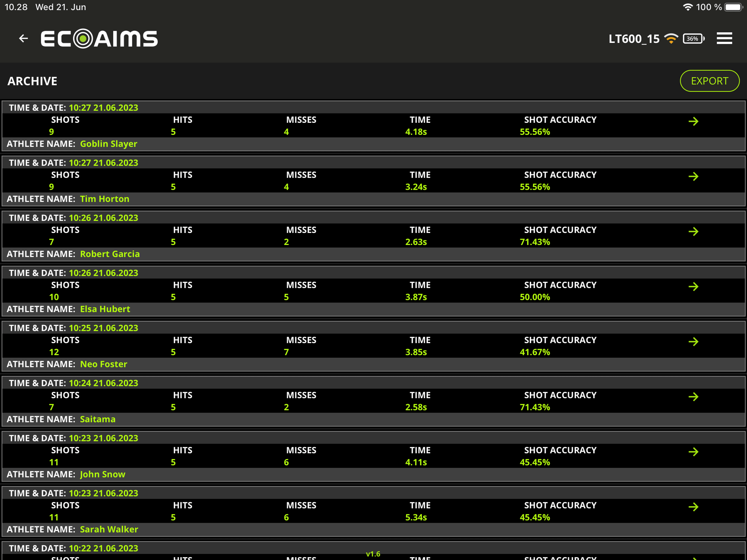Tap Robert Garcia's 71.43% accuracy
Image resolution: width=747 pixels, height=560 pixels.
tap(535, 242)
